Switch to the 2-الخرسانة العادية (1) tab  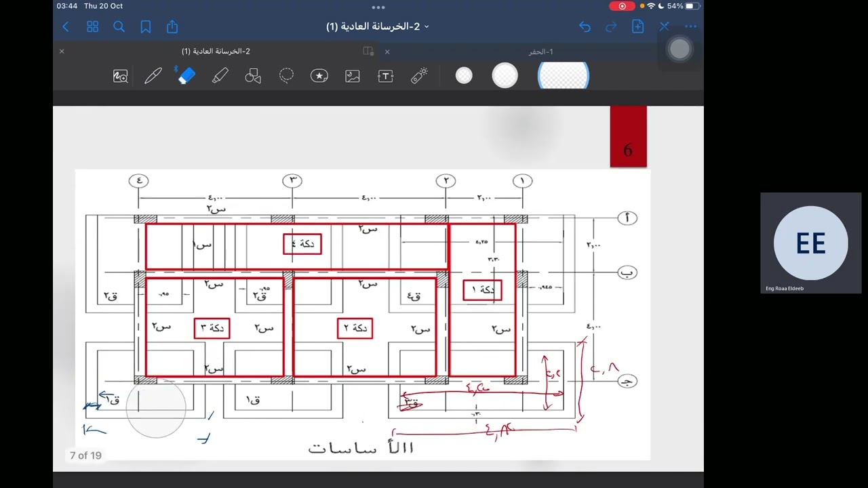coord(216,52)
